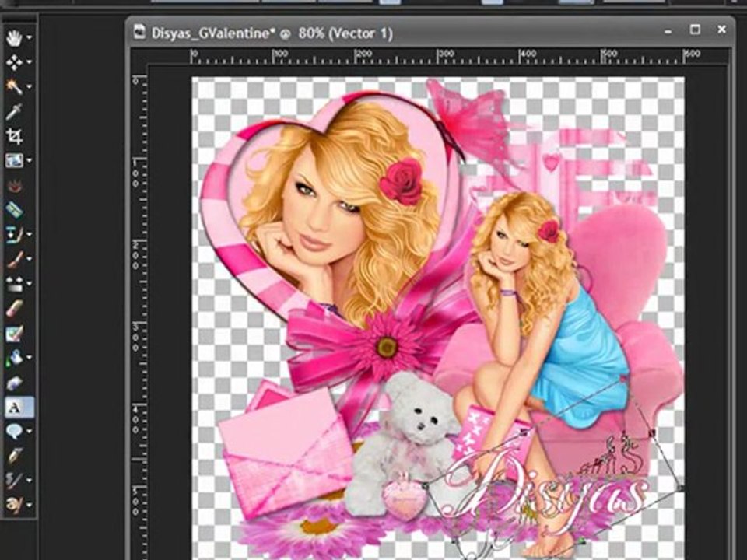747x560 pixels.
Task: Open the Lighten/Darken flyout arrow
Action: (x=30, y=284)
